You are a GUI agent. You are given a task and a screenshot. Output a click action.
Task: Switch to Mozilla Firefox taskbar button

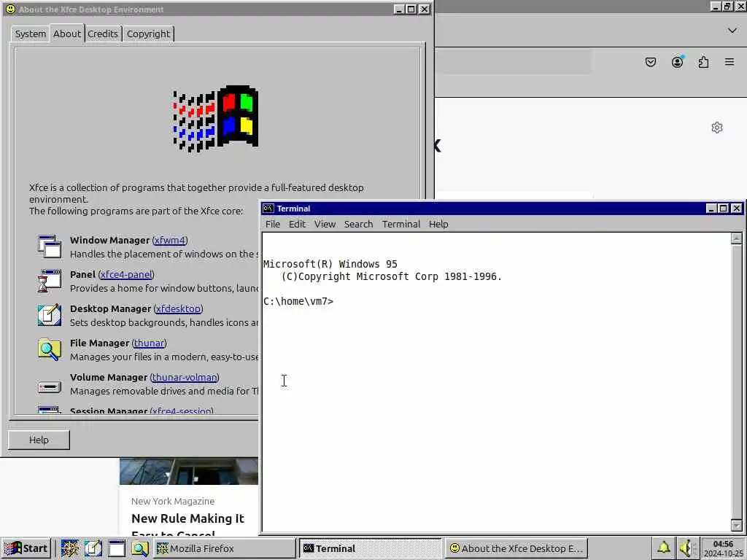[225, 548]
